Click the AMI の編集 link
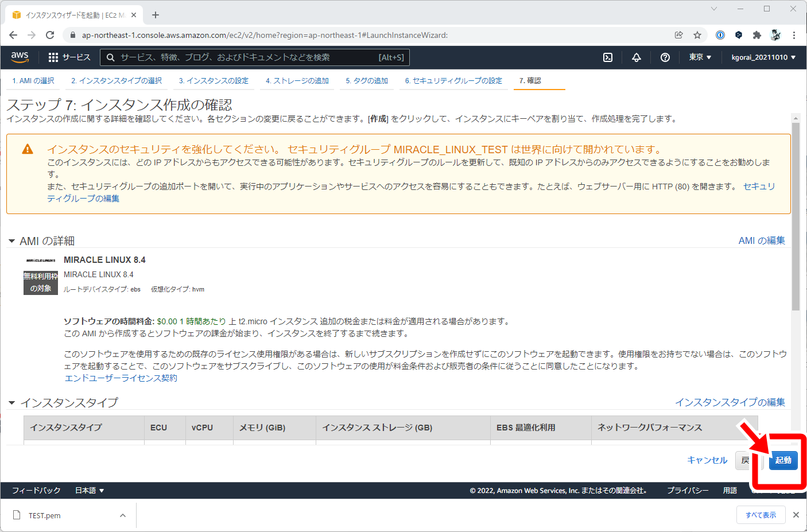The width and height of the screenshot is (807, 532). coord(762,240)
